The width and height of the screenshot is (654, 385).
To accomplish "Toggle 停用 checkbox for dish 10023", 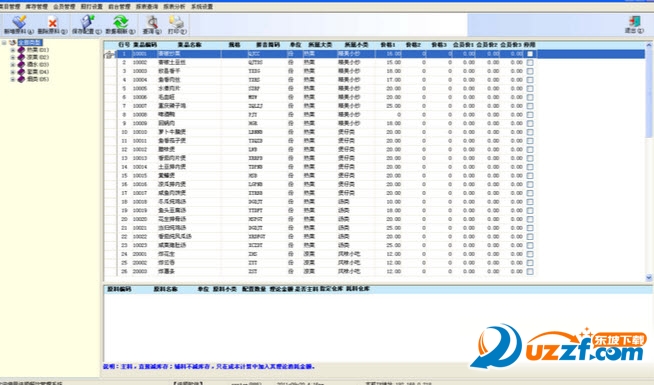I will pos(530,245).
